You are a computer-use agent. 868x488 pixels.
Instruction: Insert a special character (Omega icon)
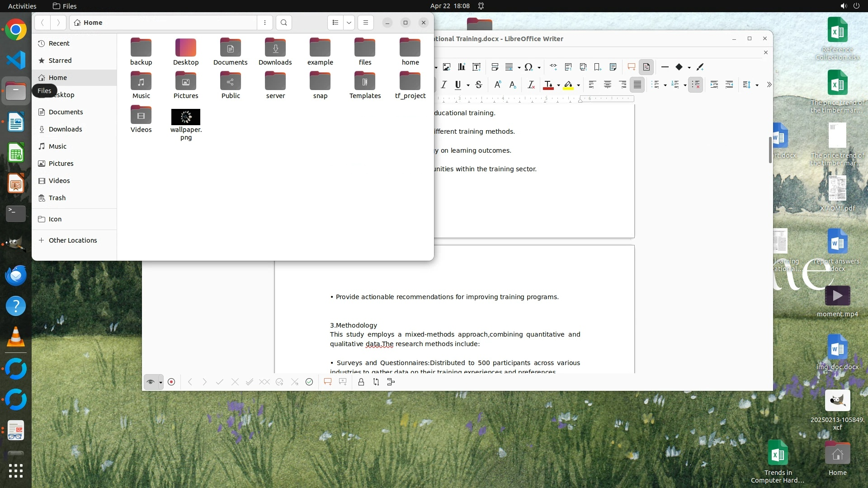[528, 67]
